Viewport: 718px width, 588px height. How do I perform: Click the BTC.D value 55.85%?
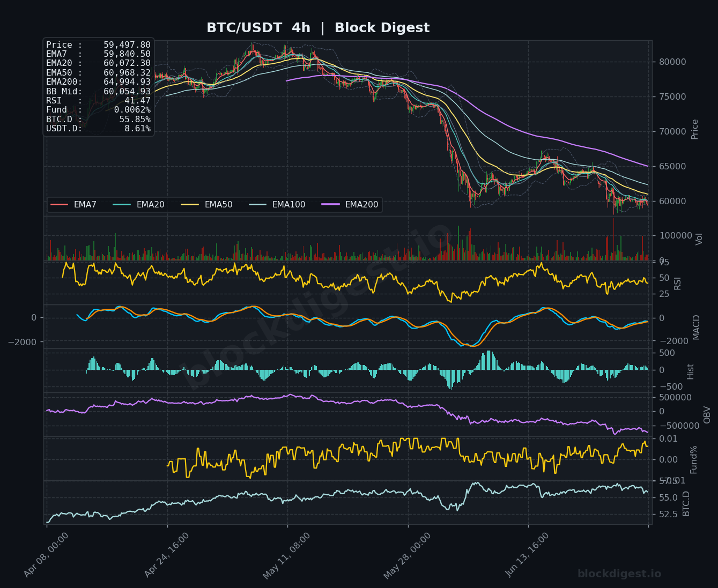point(135,120)
